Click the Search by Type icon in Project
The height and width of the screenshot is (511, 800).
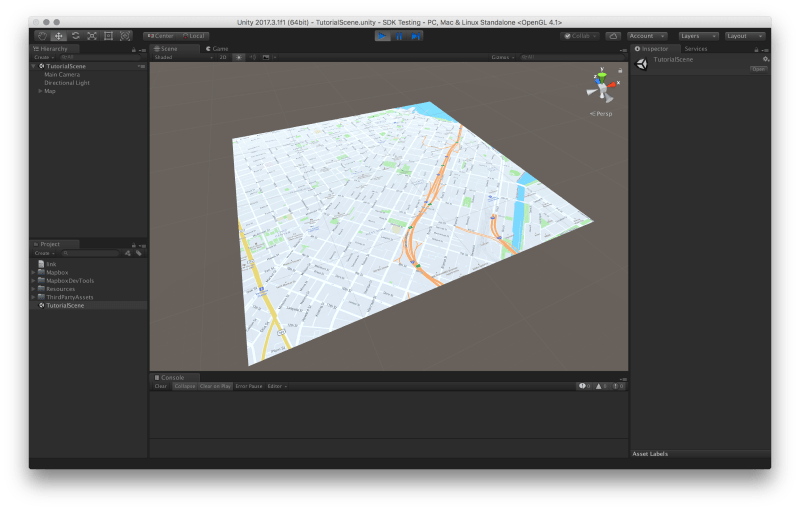pyautogui.click(x=128, y=253)
